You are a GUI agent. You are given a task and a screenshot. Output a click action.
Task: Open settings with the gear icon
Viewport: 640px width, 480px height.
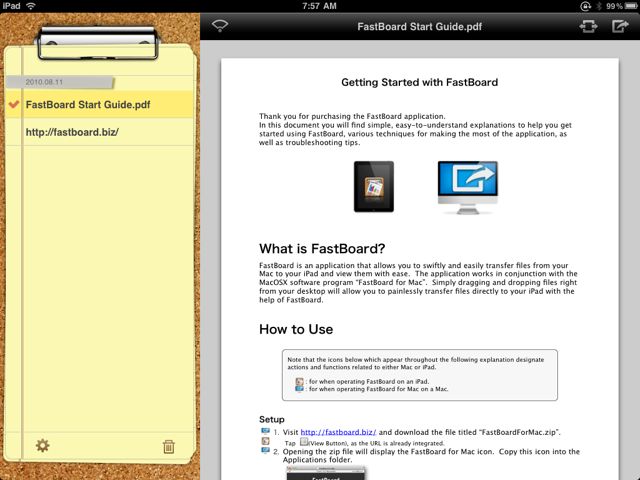coord(42,445)
